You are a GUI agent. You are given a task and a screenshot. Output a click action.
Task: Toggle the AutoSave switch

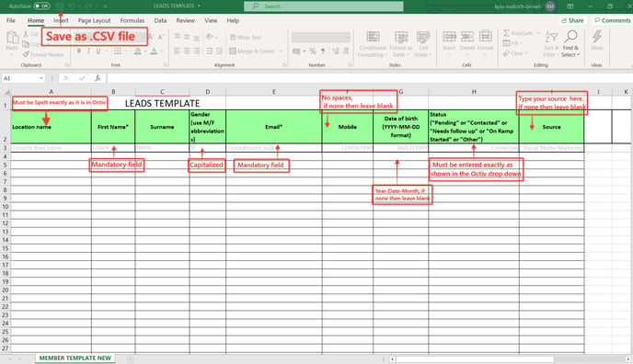[41, 6]
